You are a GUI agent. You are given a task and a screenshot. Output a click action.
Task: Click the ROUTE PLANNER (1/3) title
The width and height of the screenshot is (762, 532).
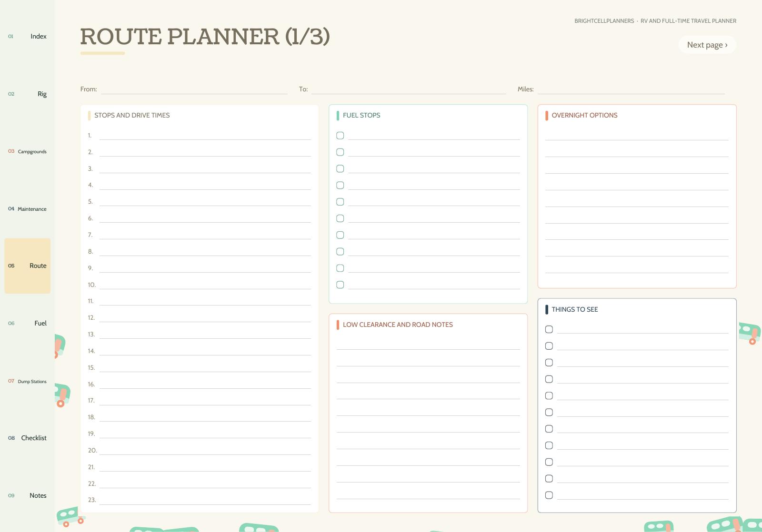tap(205, 37)
